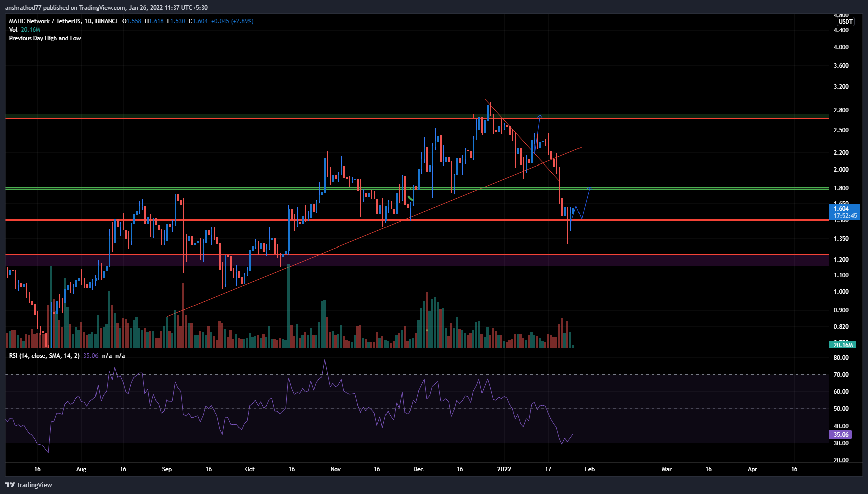868x494 pixels.
Task: Click the countdown timer 17:52:45
Action: coord(845,216)
